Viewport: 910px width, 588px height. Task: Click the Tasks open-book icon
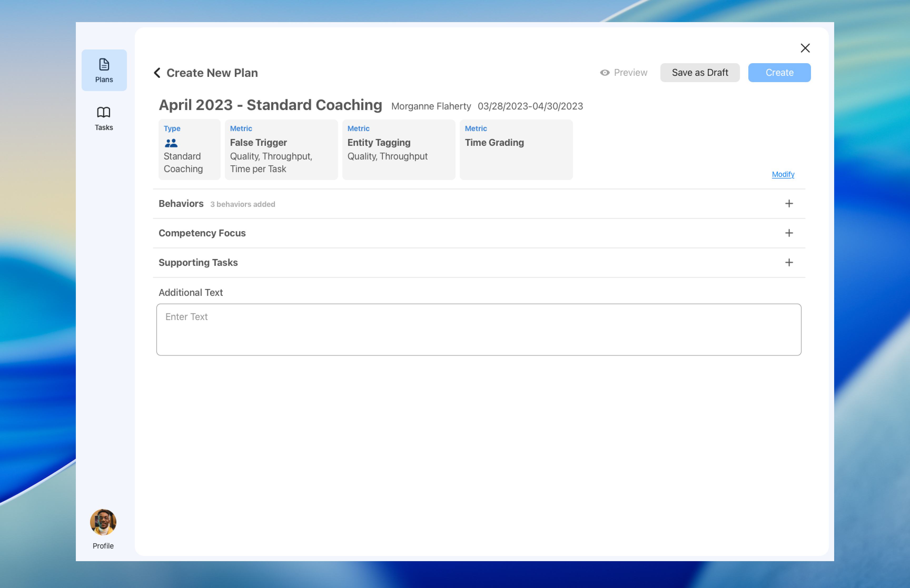click(103, 112)
